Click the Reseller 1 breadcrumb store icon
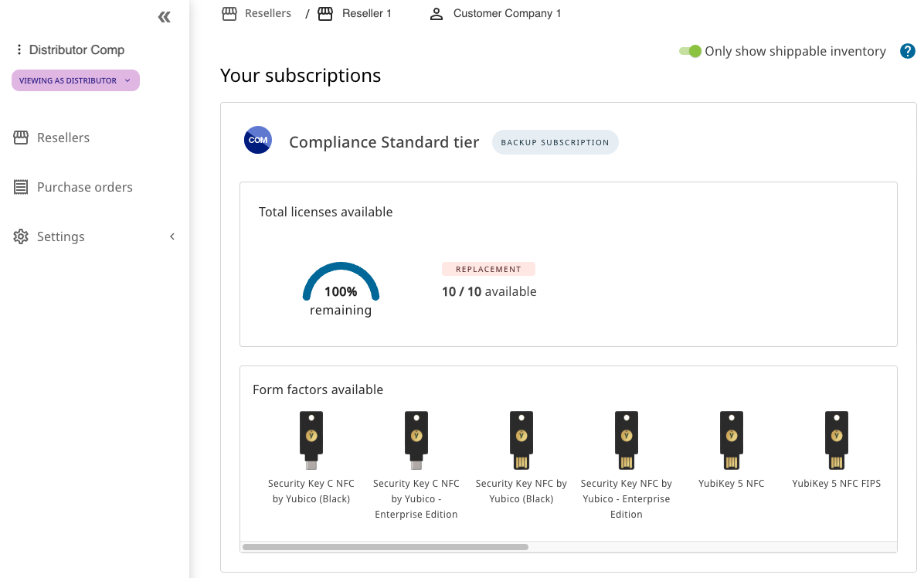The image size is (924, 578). (325, 14)
